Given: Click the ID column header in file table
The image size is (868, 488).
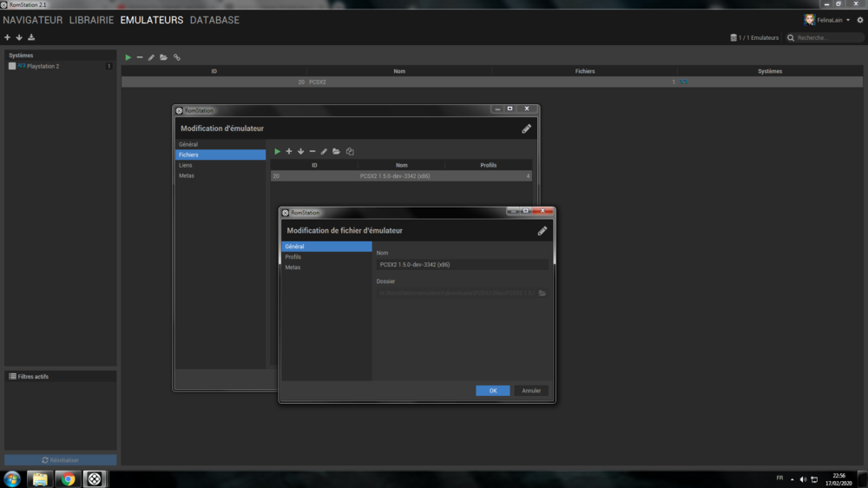Looking at the screenshot, I should coord(314,165).
